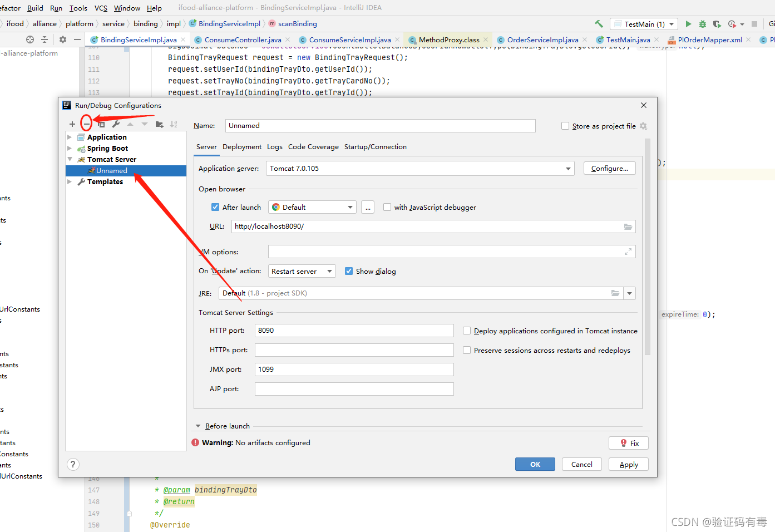Uncheck the Show dialog checkbox

(349, 271)
